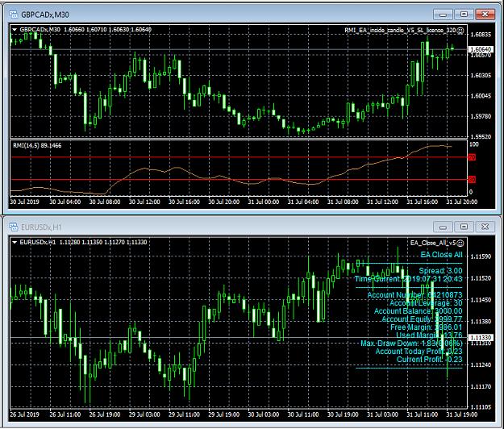Click the Account Equity line
Screen dimensions: 504x429
pyautogui.click(x=422, y=319)
